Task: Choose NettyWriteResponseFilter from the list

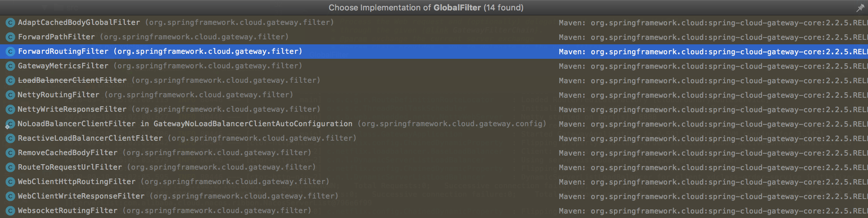Action: (x=72, y=109)
